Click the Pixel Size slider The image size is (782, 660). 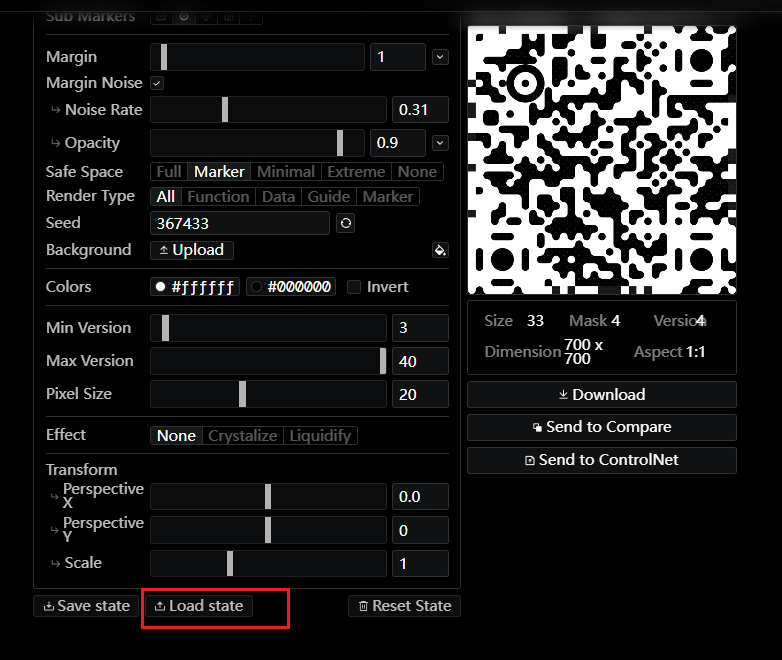pyautogui.click(x=268, y=394)
